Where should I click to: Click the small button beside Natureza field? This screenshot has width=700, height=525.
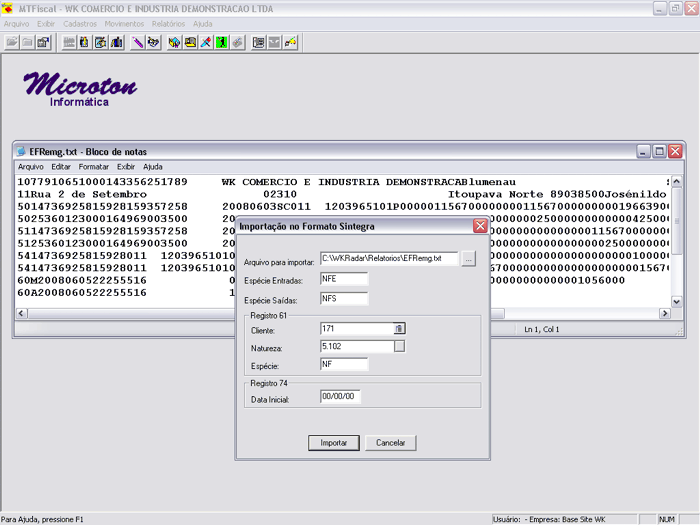(399, 346)
